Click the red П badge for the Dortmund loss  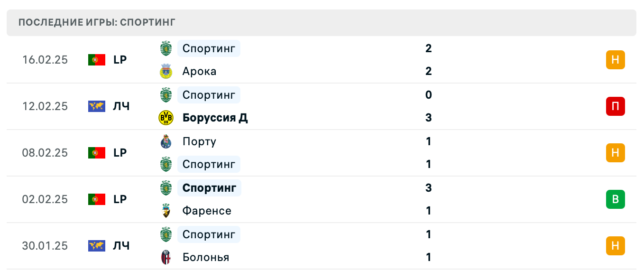(x=616, y=106)
